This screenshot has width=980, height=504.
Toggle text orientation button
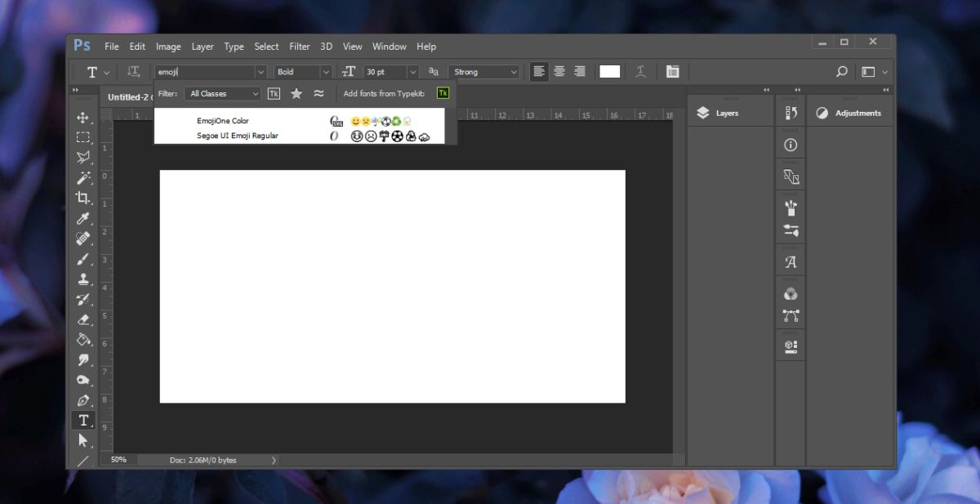pos(134,72)
